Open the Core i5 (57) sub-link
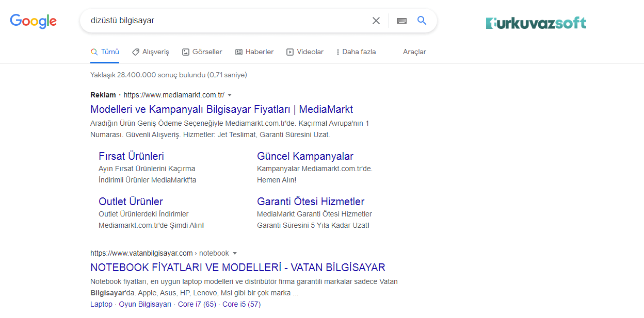The image size is (644, 318). click(242, 304)
